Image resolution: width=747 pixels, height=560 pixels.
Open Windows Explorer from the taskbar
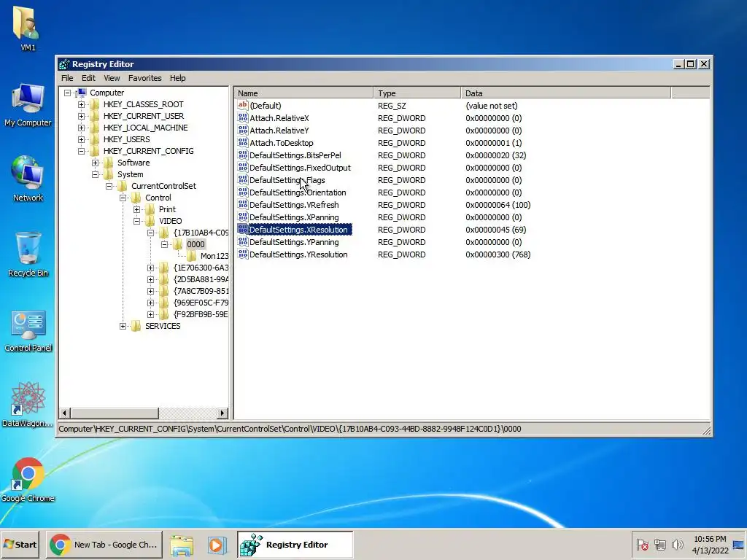point(182,545)
